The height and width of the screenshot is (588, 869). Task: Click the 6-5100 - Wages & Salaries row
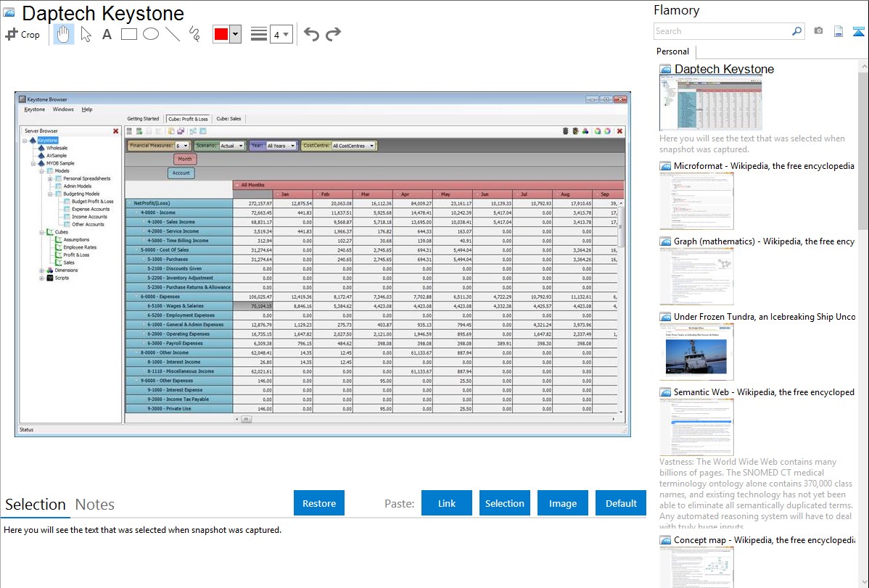pos(179,306)
